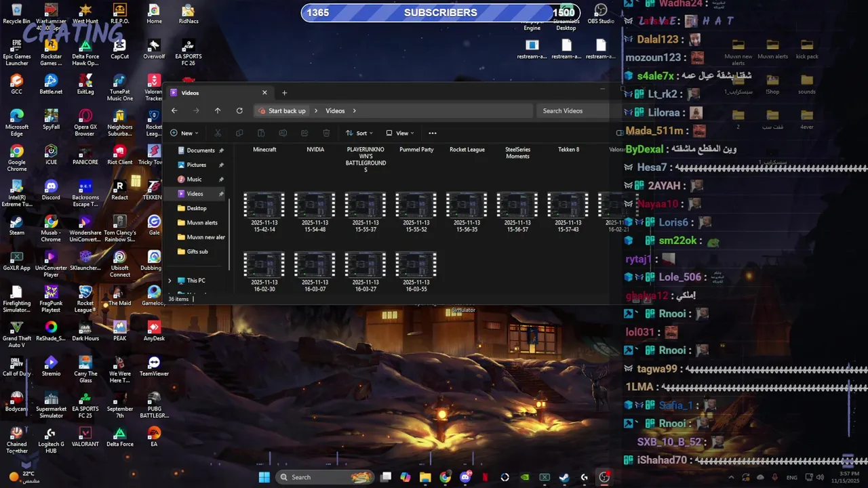Select Gifts sub folder in navigation pane
Viewport: 868px width, 488px height.
pyautogui.click(x=197, y=251)
